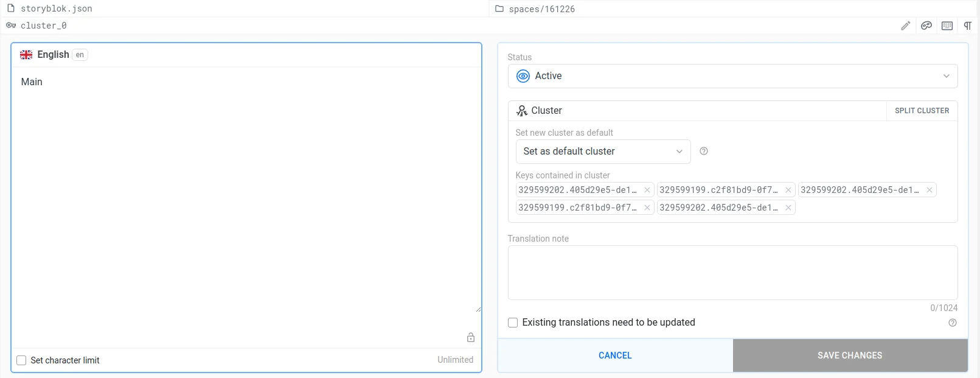Check Existing translations need to be updated
The height and width of the screenshot is (378, 980).
(x=513, y=323)
